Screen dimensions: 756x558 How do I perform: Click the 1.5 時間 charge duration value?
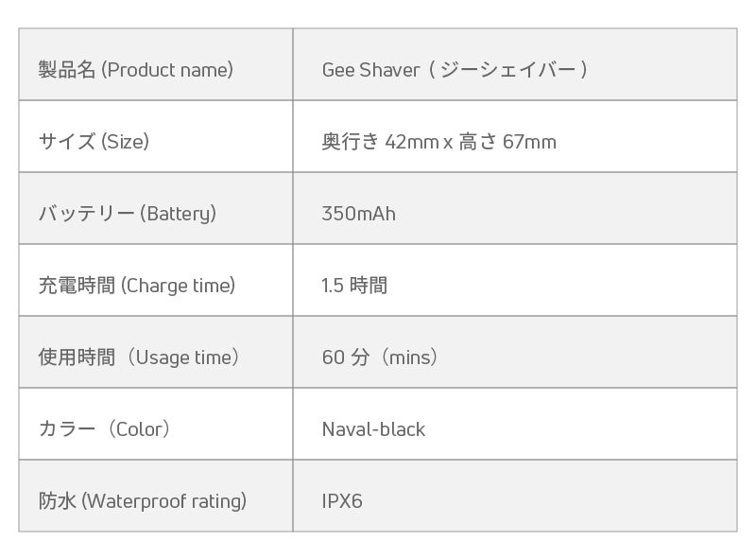pyautogui.click(x=354, y=286)
